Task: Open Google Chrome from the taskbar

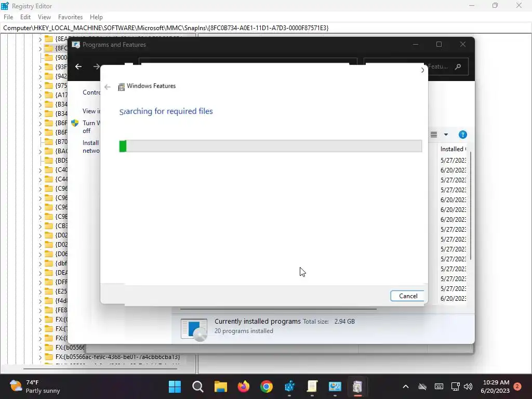Action: (267, 387)
